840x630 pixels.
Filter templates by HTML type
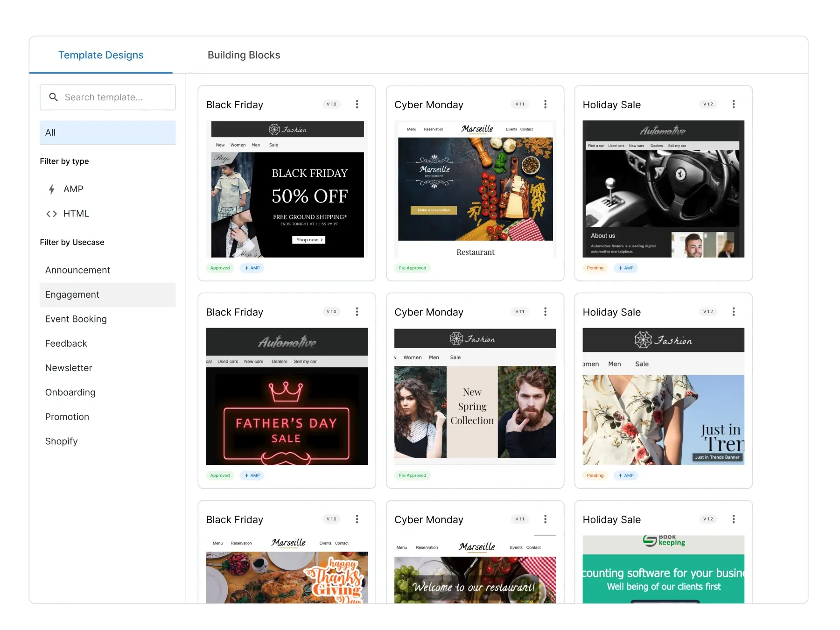point(76,214)
